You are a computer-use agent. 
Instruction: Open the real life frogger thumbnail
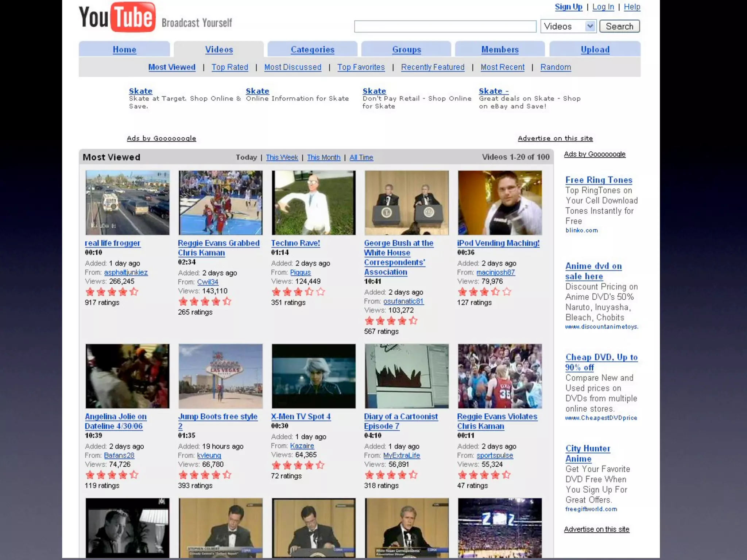click(x=127, y=203)
